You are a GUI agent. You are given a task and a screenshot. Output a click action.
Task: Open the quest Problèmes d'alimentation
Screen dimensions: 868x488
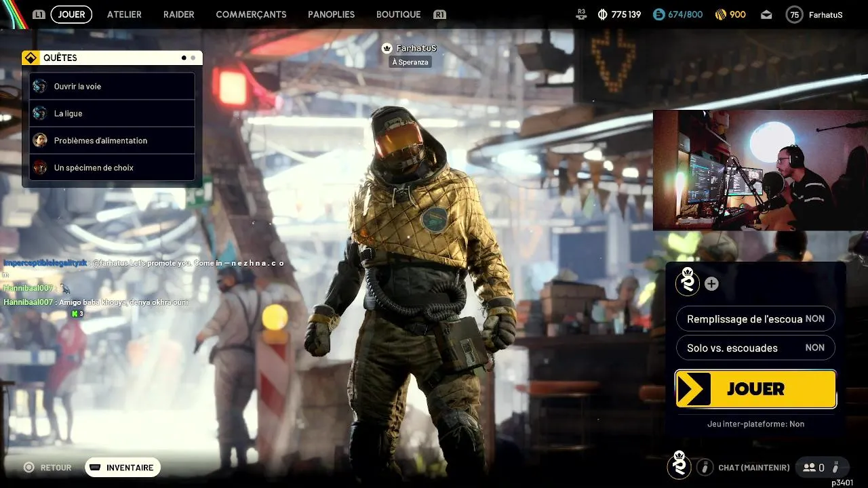(112, 140)
